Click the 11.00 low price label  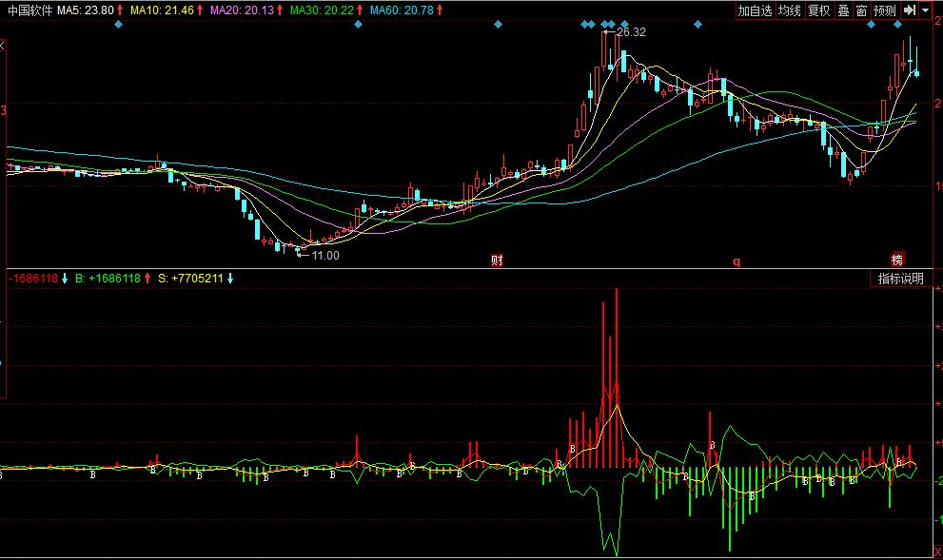(325, 256)
